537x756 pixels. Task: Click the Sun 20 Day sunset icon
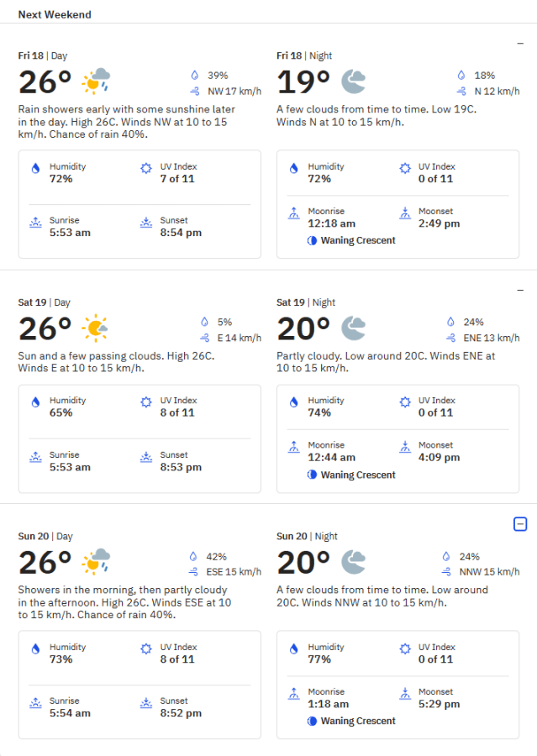(146, 703)
